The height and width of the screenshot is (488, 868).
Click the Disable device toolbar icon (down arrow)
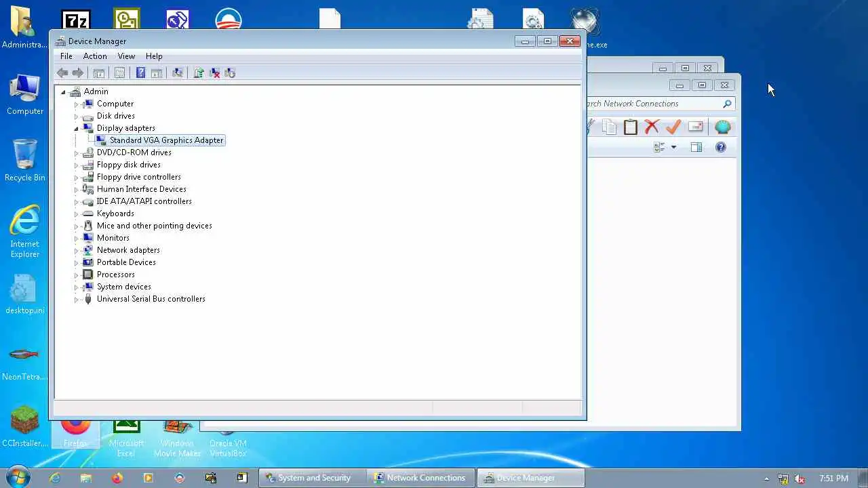point(230,73)
